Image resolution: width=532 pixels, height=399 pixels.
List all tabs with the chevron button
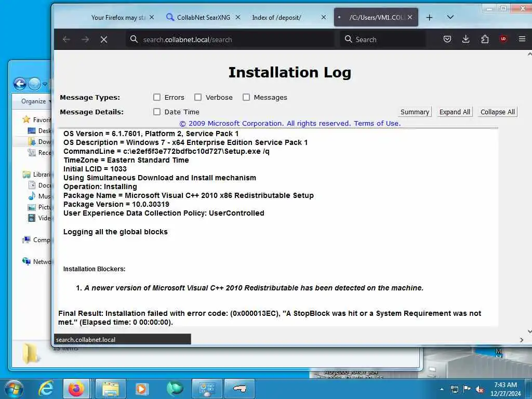click(x=450, y=17)
